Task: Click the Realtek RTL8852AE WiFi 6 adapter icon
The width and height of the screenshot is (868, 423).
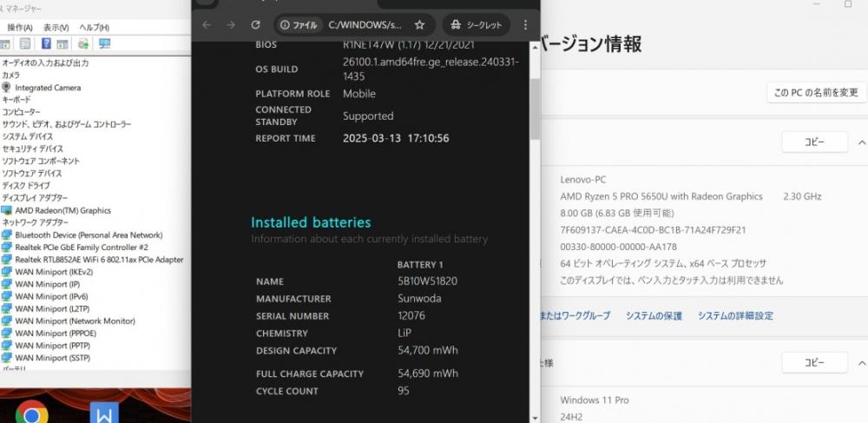Action: 6,259
